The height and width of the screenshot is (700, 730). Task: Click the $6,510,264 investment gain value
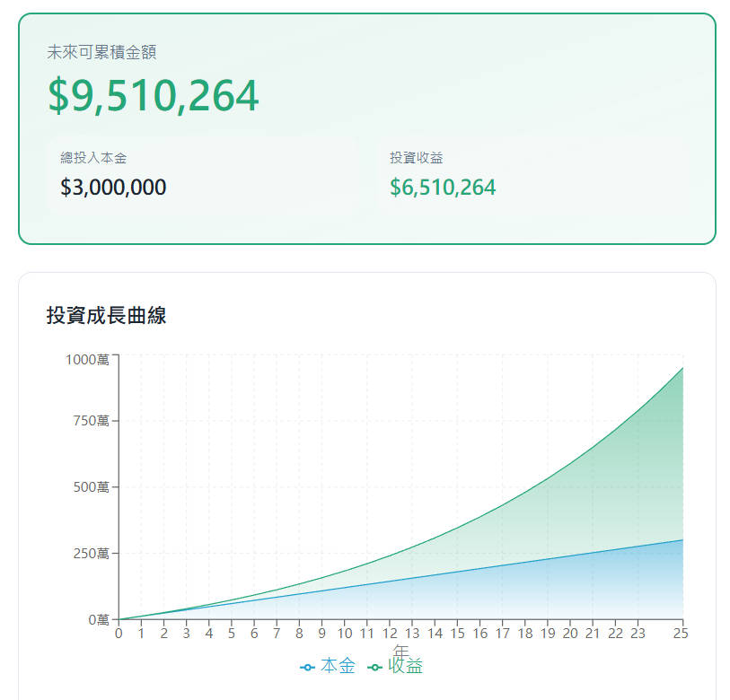[443, 187]
